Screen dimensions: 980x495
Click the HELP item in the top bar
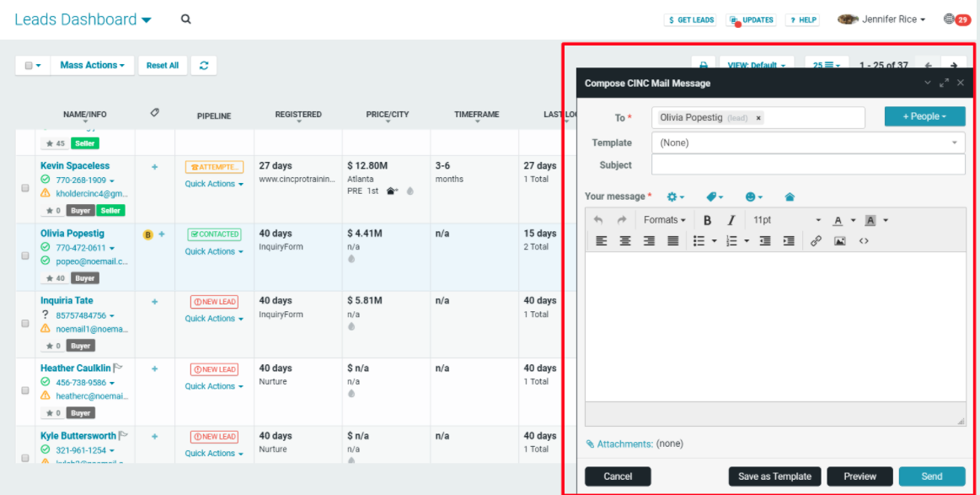pyautogui.click(x=801, y=19)
